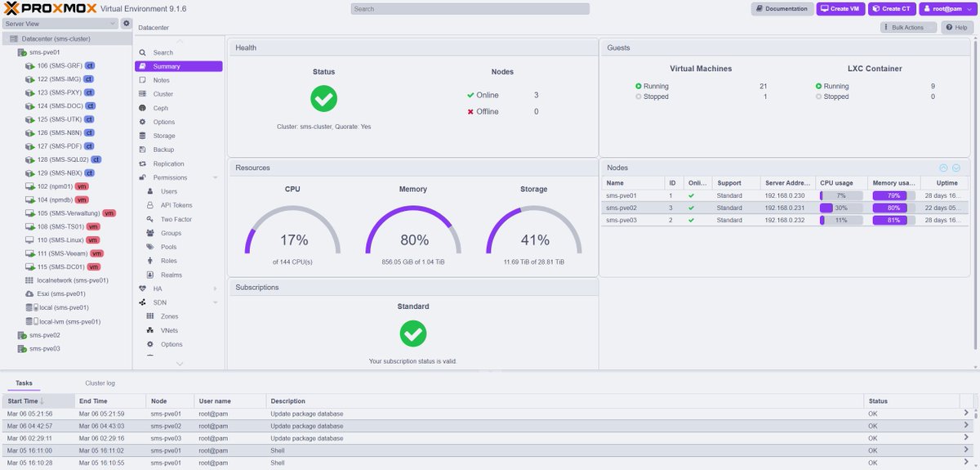Click sms-pve01 CPU usage bar 7%

[841, 196]
